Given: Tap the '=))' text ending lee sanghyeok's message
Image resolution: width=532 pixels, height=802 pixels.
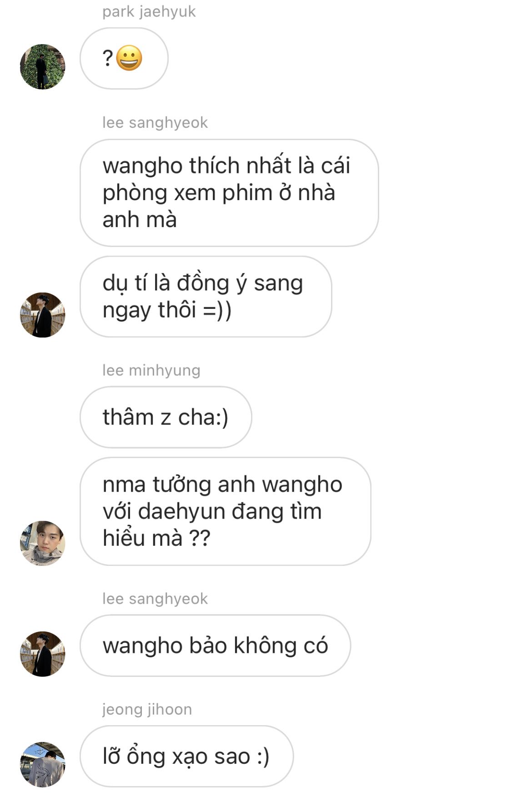Looking at the screenshot, I should point(217,310).
